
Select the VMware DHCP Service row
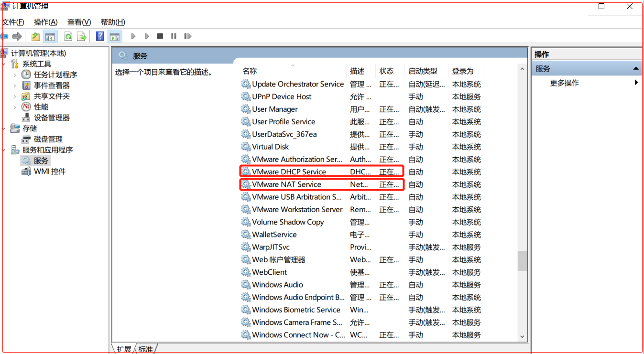click(362, 172)
